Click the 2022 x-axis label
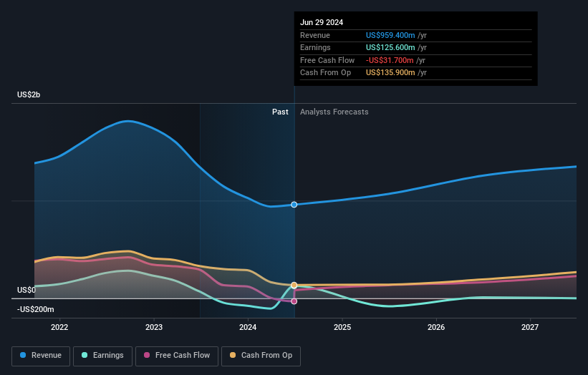588x375 pixels. pos(59,327)
